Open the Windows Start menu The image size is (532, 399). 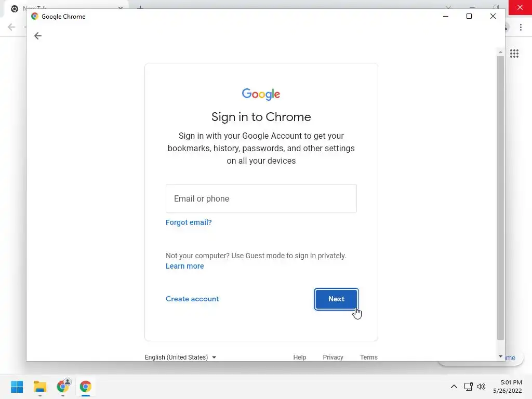[x=17, y=387]
